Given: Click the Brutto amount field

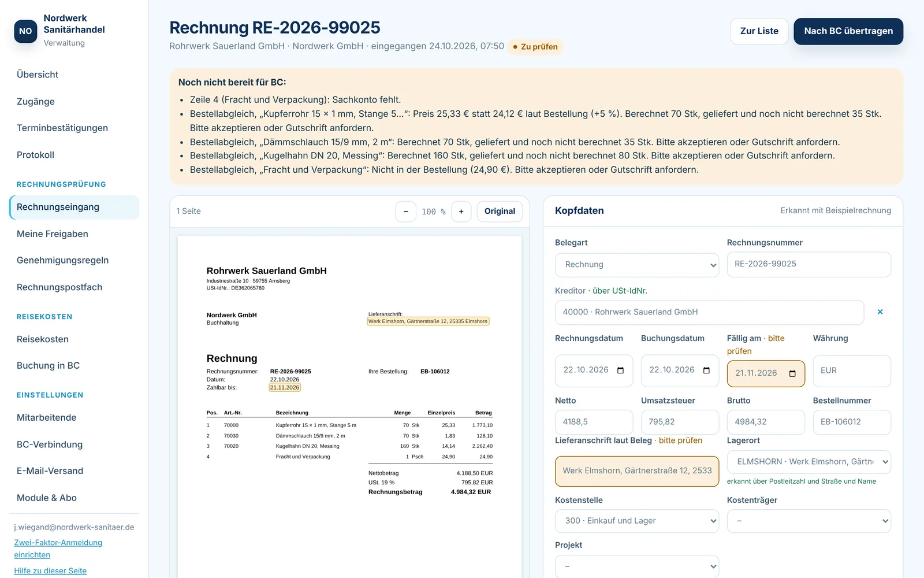Looking at the screenshot, I should [766, 423].
